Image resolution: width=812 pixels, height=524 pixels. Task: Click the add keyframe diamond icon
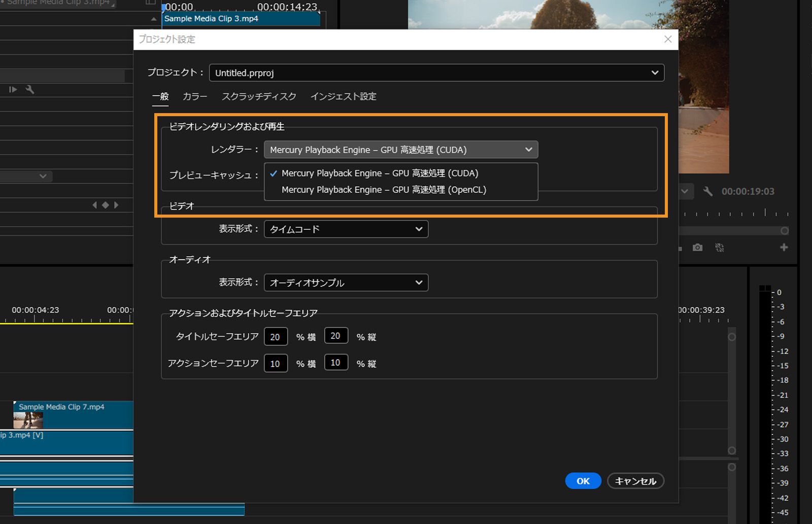pos(105,204)
